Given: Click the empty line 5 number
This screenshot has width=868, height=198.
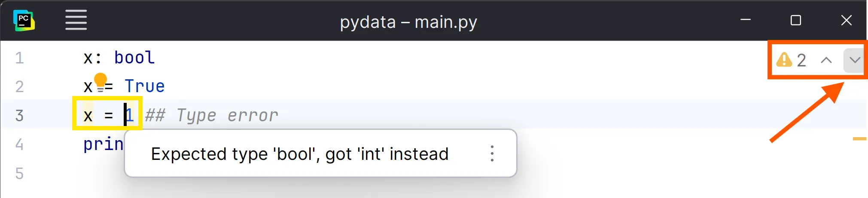Looking at the screenshot, I should pyautogui.click(x=19, y=174).
